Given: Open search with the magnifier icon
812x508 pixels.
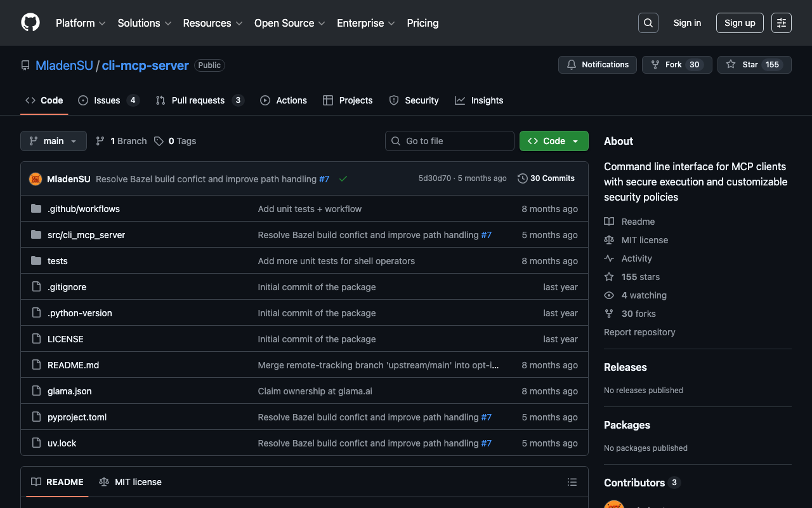Looking at the screenshot, I should (648, 23).
